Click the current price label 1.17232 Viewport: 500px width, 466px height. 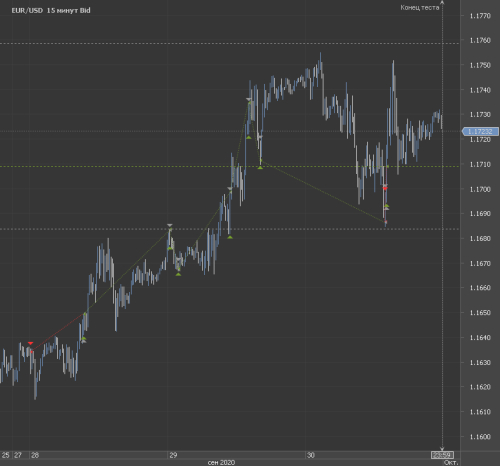pos(480,131)
